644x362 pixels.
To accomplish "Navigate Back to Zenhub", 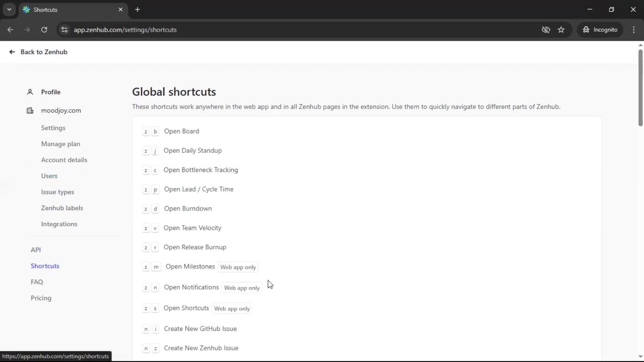I will [38, 52].
